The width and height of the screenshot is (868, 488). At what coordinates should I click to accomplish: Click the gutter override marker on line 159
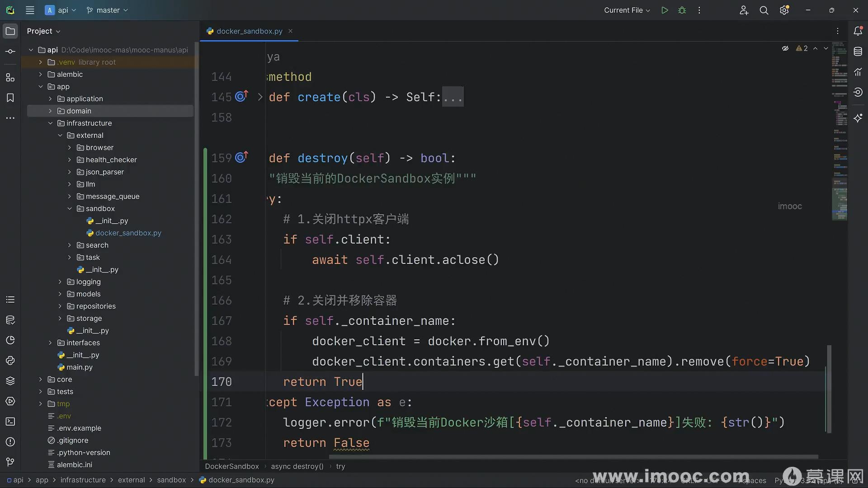coord(241,157)
